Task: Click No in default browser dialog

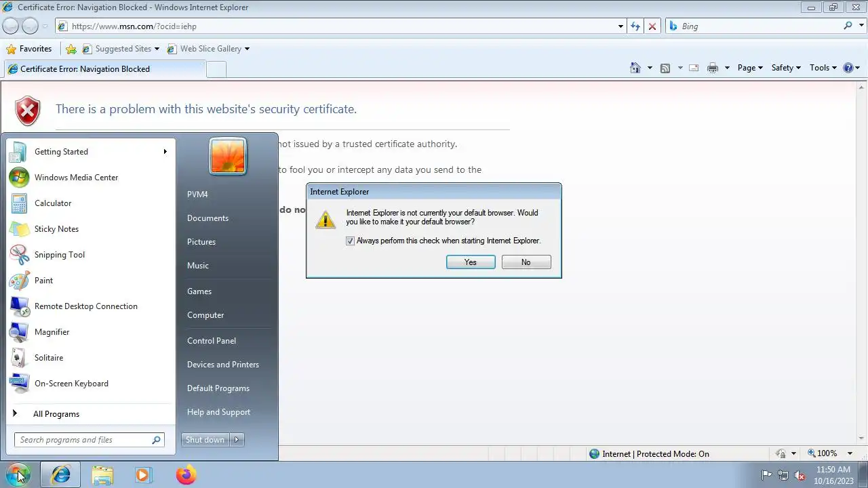Action: point(526,262)
